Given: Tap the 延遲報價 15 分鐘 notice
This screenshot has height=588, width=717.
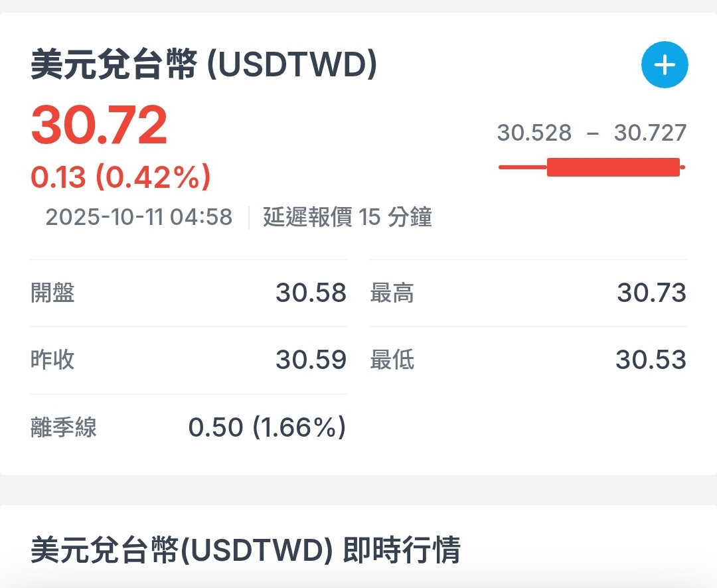Looking at the screenshot, I should click(x=347, y=217).
